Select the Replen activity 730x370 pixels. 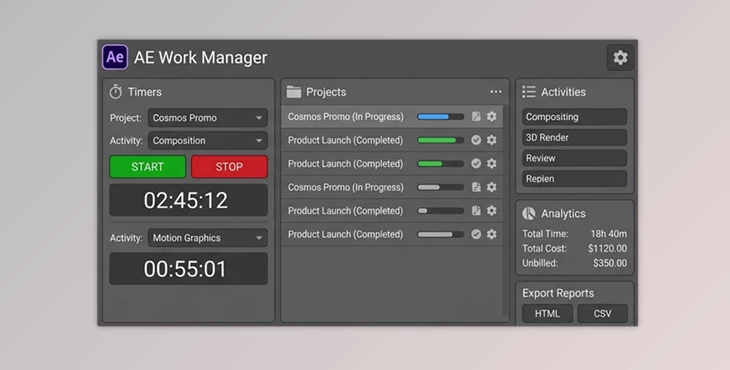[575, 178]
